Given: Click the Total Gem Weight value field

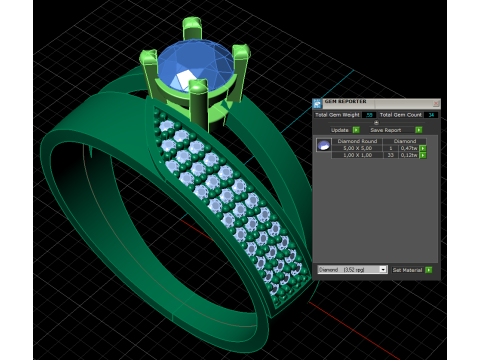Looking at the screenshot, I should (369, 115).
